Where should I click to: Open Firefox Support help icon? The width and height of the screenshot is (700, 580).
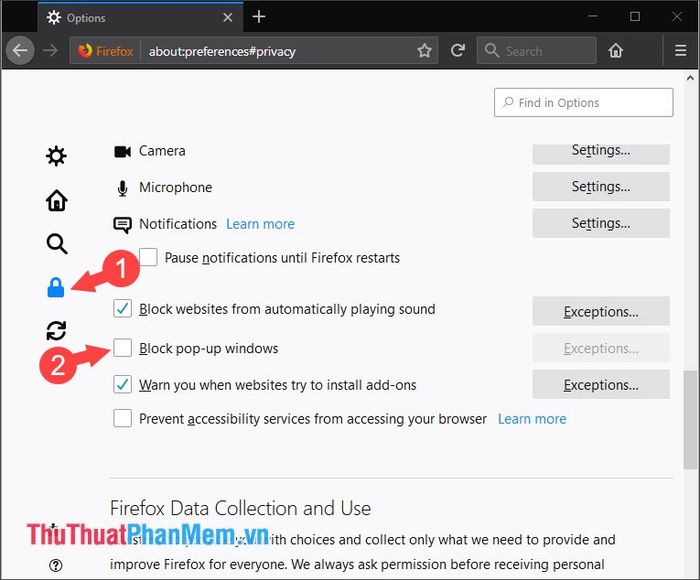[x=56, y=565]
